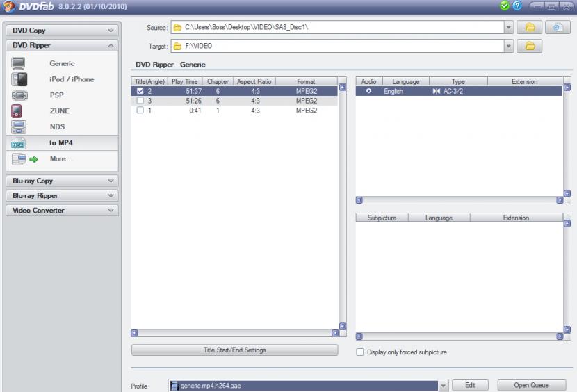Click the DVDFab mascot logo icon
The width and height of the screenshot is (577, 392).
tap(8, 6)
